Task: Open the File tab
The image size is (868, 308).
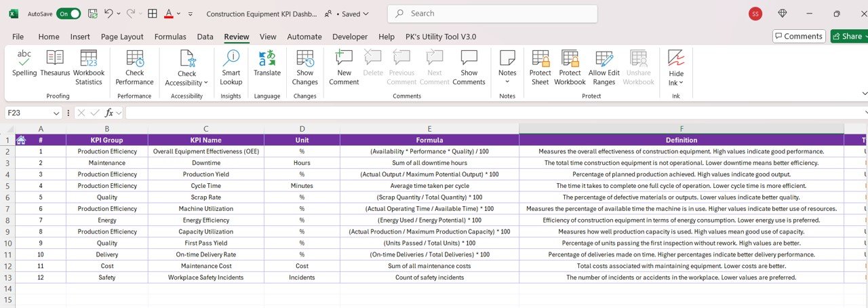Action: [x=18, y=37]
